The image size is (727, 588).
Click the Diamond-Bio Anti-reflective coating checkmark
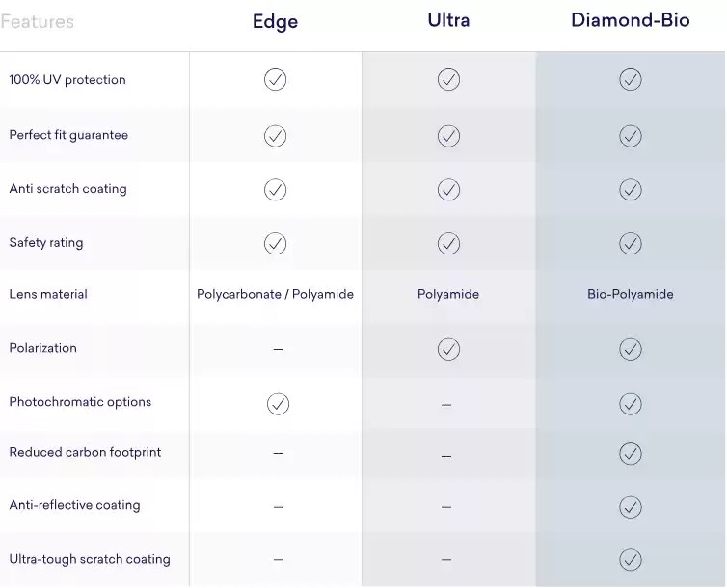[x=631, y=506]
